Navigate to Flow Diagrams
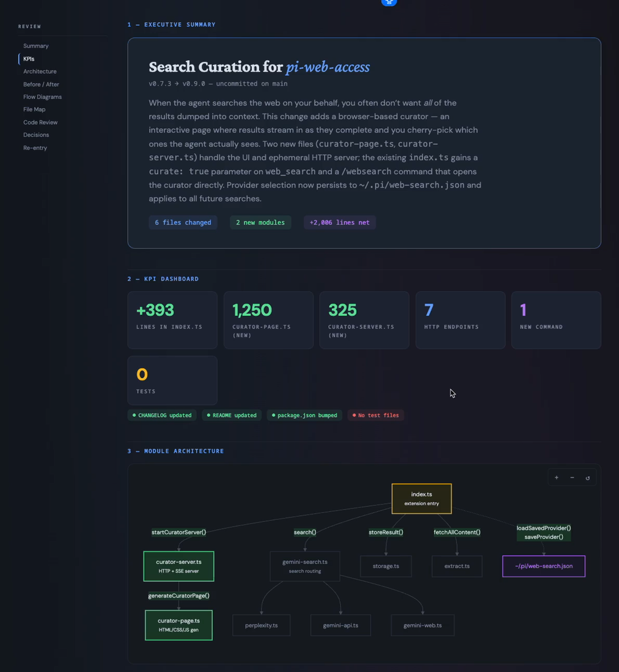619x672 pixels. [42, 97]
